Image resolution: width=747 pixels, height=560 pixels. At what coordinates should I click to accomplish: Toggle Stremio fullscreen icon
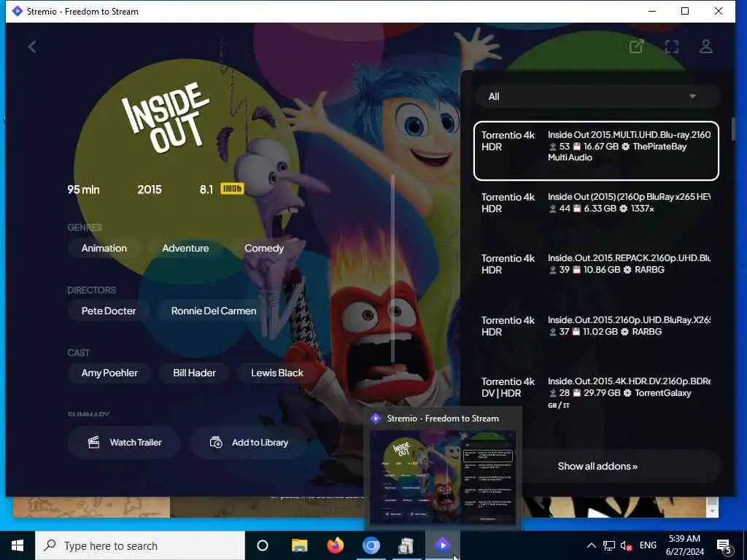672,47
